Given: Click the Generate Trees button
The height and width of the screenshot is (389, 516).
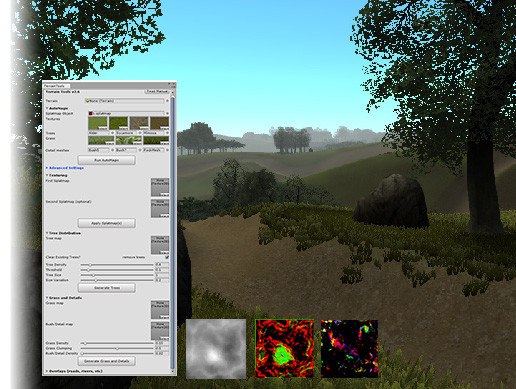Looking at the screenshot, I should [107, 288].
